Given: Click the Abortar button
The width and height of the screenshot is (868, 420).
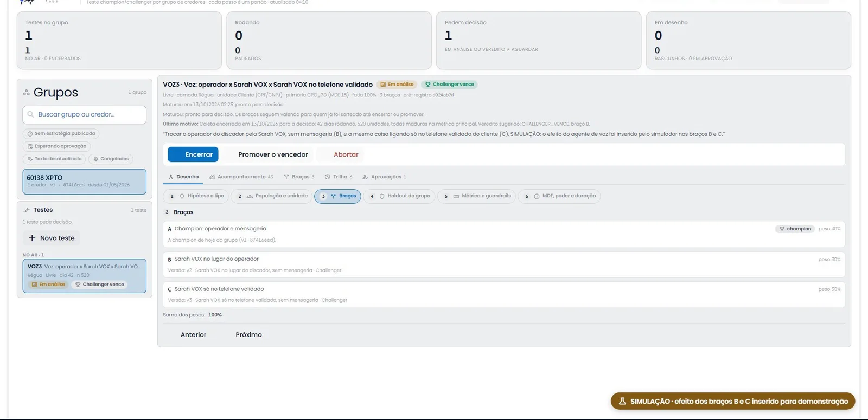Looking at the screenshot, I should (340, 154).
